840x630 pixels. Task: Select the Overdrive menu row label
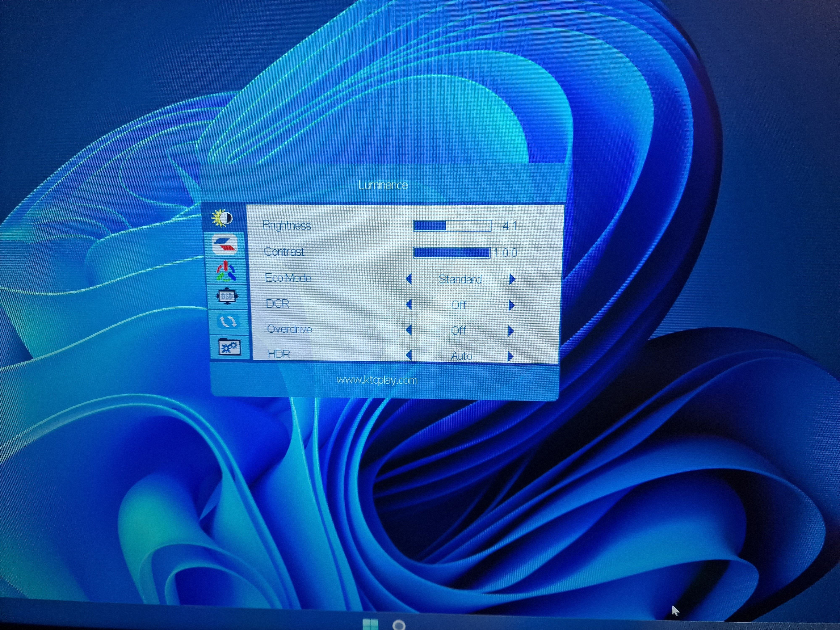coord(289,329)
